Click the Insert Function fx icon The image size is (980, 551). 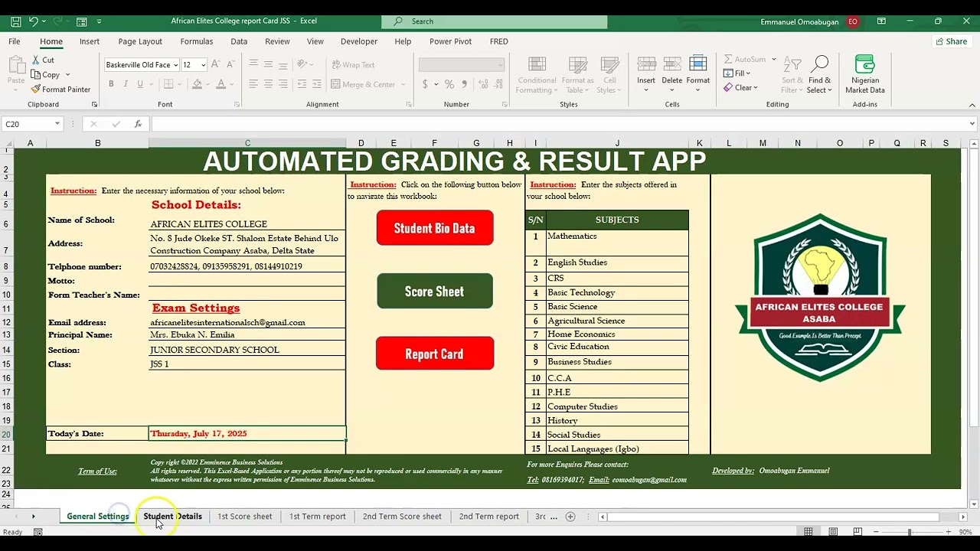[x=139, y=124]
